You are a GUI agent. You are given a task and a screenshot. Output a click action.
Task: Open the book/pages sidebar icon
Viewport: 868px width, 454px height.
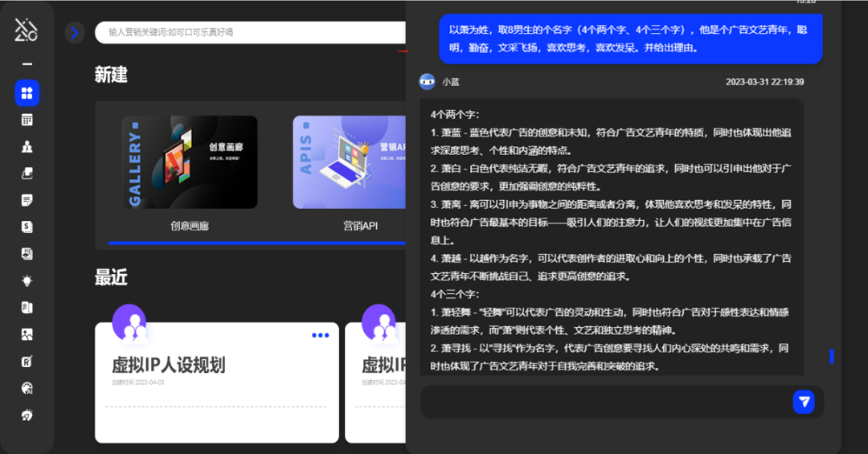[x=27, y=307]
